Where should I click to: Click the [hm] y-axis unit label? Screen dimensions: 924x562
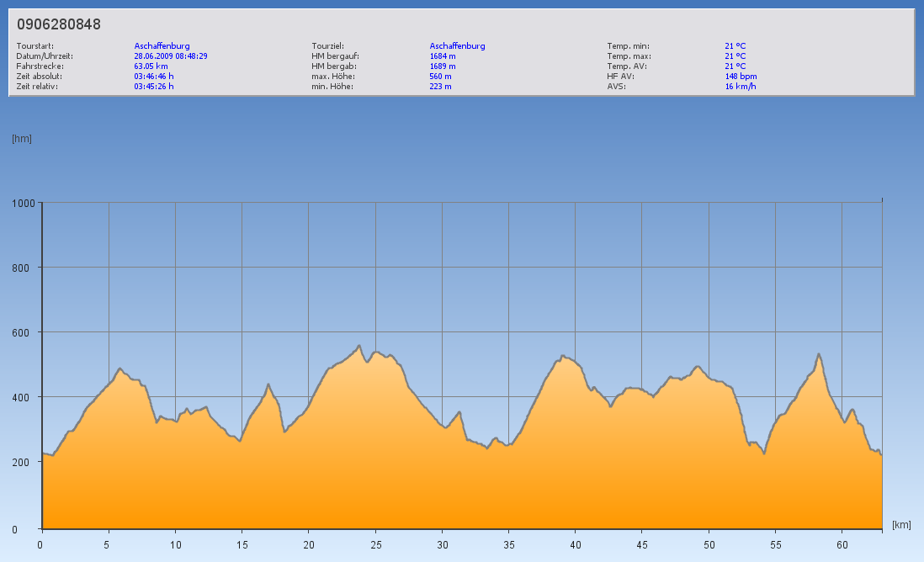pos(22,139)
